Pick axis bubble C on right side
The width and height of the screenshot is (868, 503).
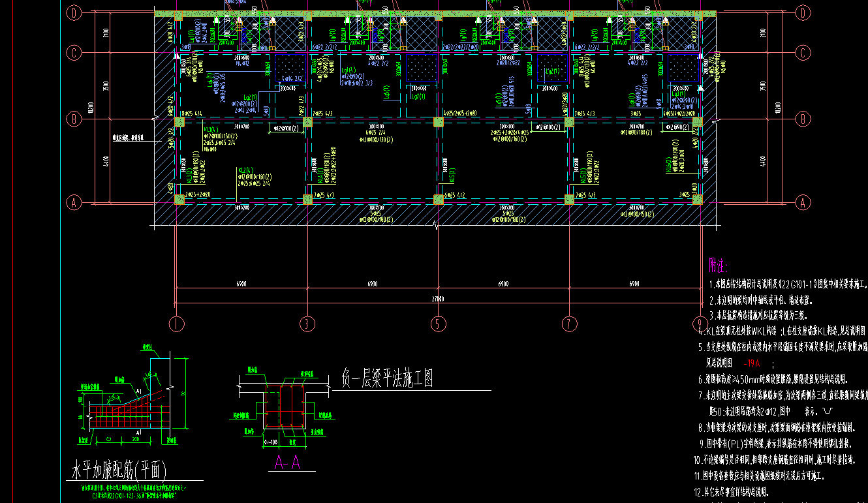[x=803, y=53]
